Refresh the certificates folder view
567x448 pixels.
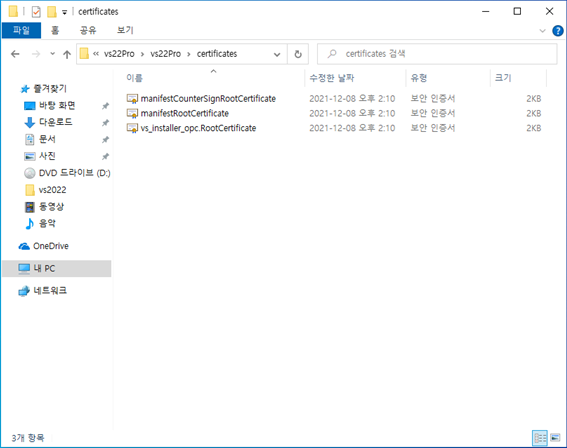pos(298,54)
